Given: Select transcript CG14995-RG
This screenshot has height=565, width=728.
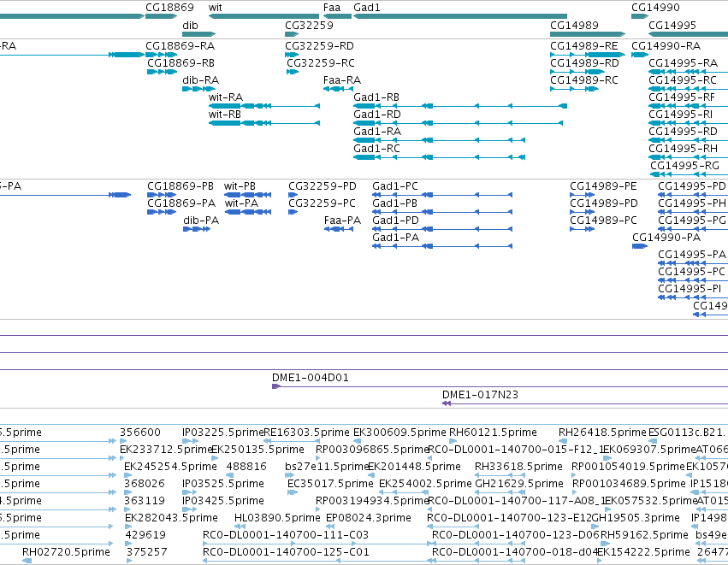Looking at the screenshot, I should click(689, 175).
